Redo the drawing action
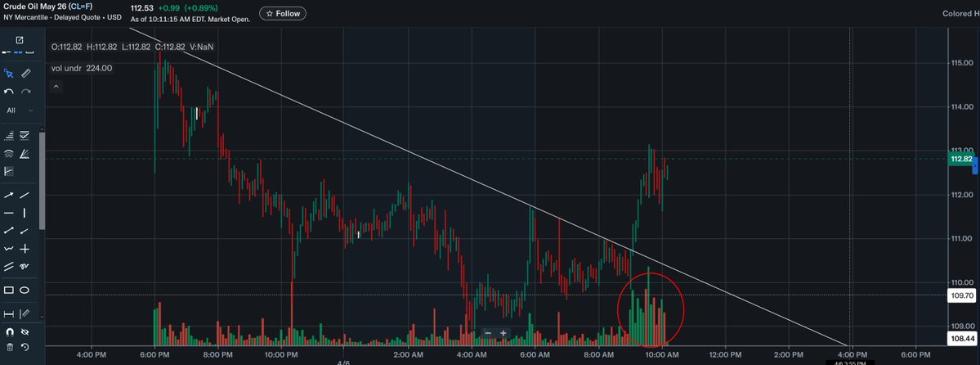Screen dimensions: 980x365 pyautogui.click(x=25, y=92)
